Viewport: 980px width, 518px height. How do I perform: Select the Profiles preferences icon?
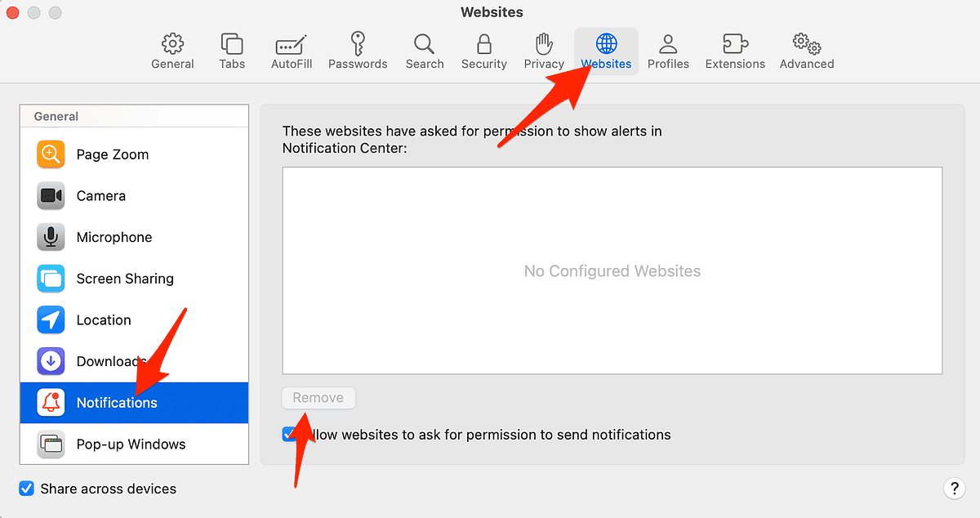pos(668,51)
